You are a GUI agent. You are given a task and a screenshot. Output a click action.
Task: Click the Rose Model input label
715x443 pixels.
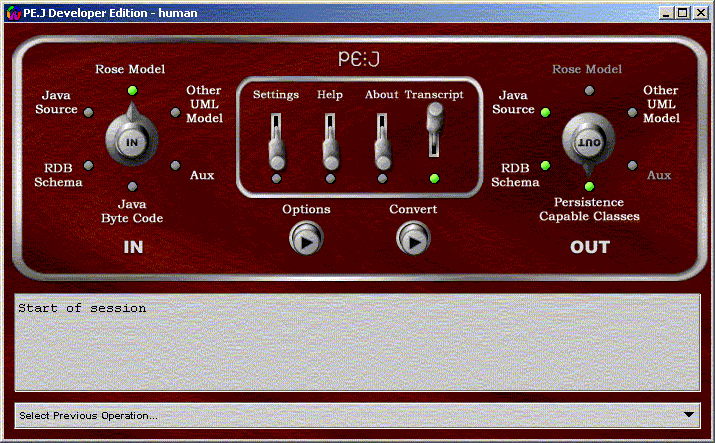tap(130, 69)
